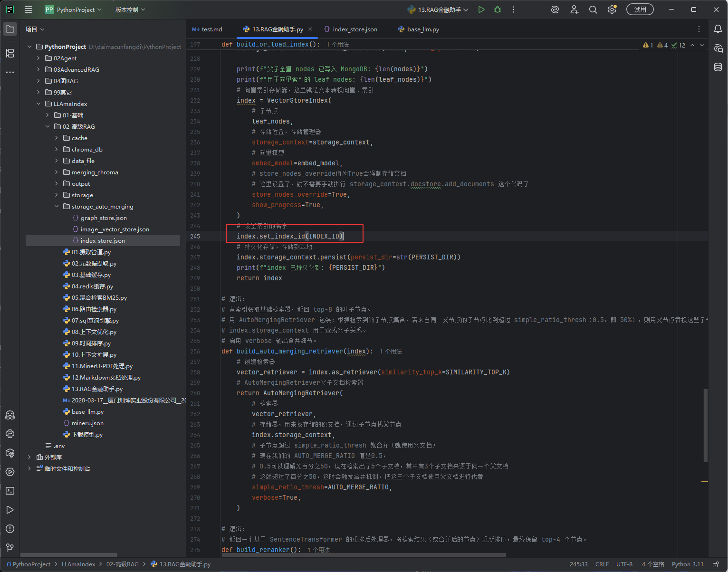Expand the 03AdvancedRAG folder
The width and height of the screenshot is (728, 572).
38,69
